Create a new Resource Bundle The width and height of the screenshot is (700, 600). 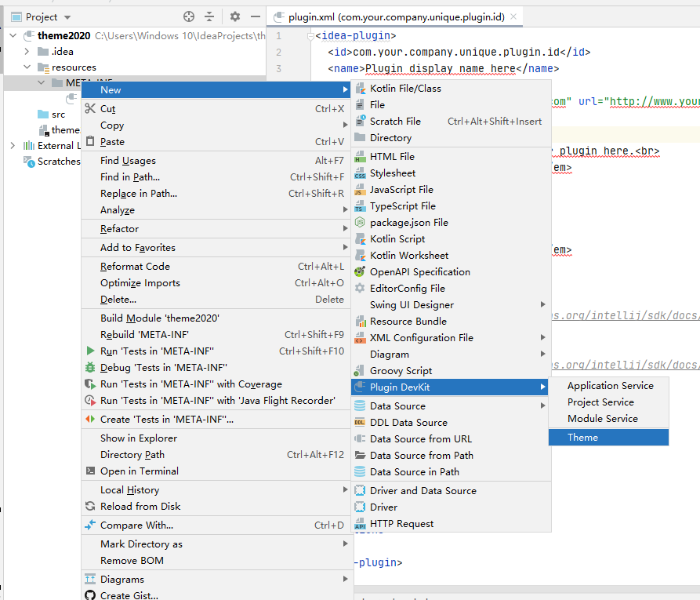451,322
